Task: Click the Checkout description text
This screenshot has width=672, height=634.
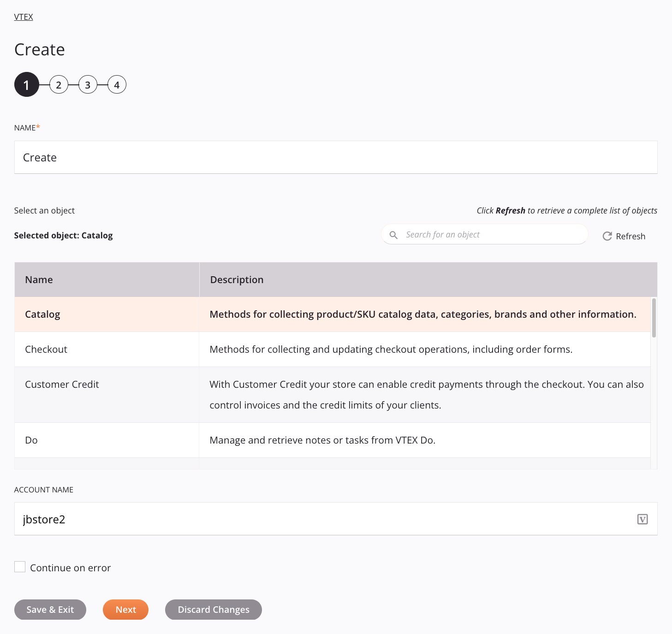Action: point(391,350)
